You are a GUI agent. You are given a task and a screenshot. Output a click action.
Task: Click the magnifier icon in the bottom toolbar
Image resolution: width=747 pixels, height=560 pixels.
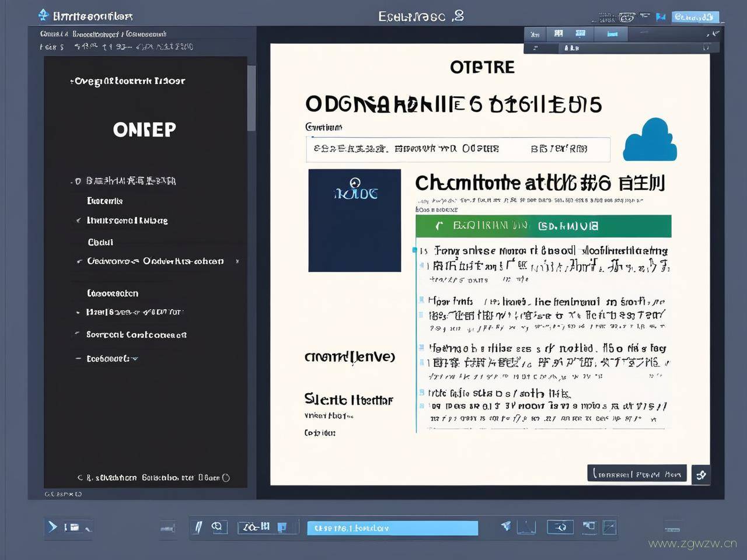coord(217,527)
